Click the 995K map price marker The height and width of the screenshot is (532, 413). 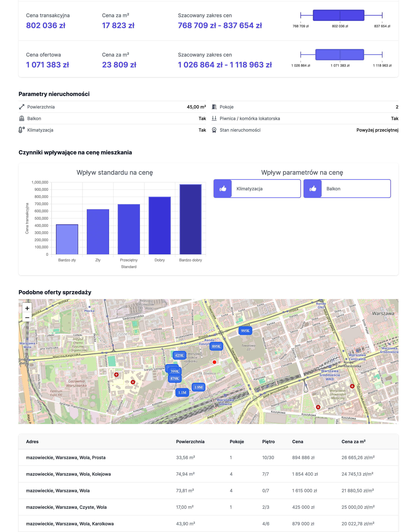point(245,331)
